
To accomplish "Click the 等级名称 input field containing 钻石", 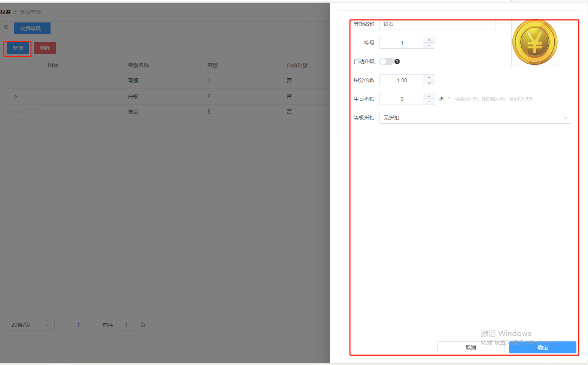I will pyautogui.click(x=437, y=24).
